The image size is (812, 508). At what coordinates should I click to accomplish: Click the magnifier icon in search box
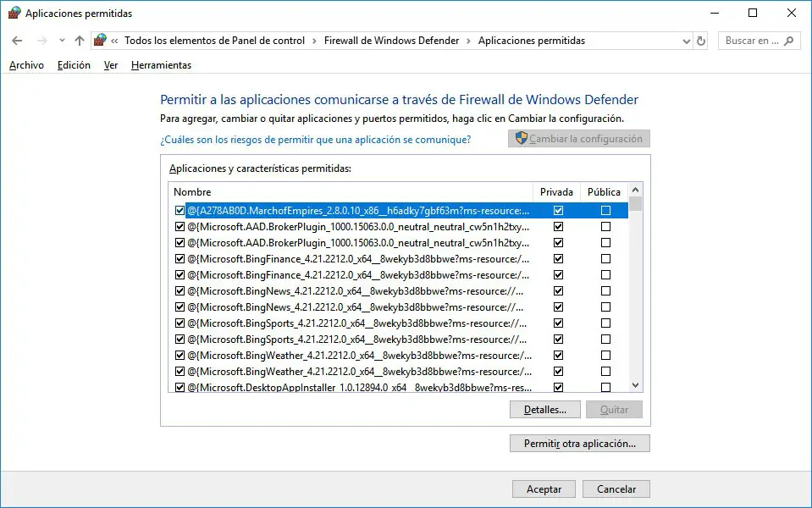[789, 41]
